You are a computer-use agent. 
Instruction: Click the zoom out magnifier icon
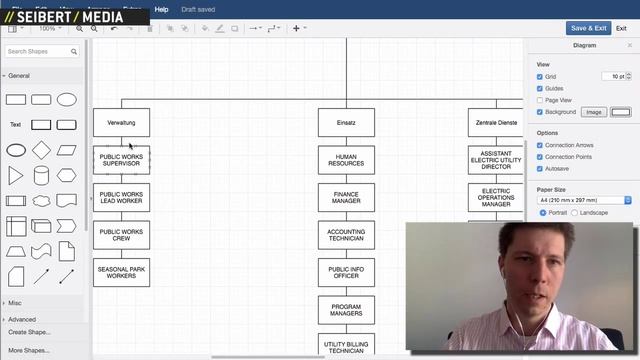click(x=94, y=29)
